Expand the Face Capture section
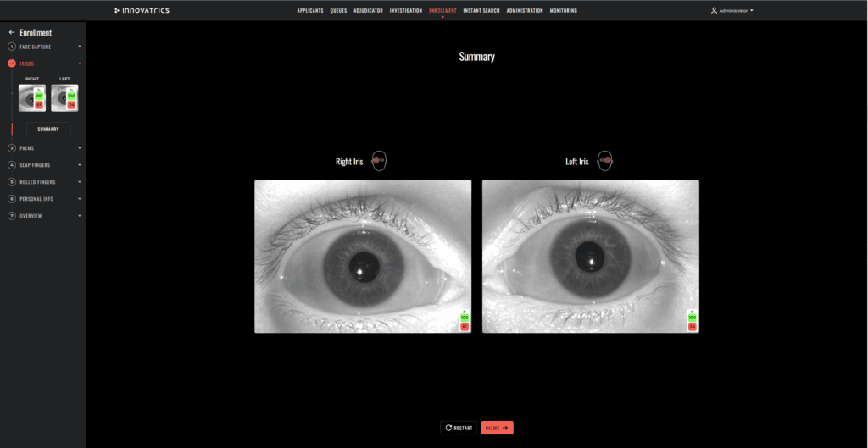Screen dimensions: 868x448 point(80,47)
